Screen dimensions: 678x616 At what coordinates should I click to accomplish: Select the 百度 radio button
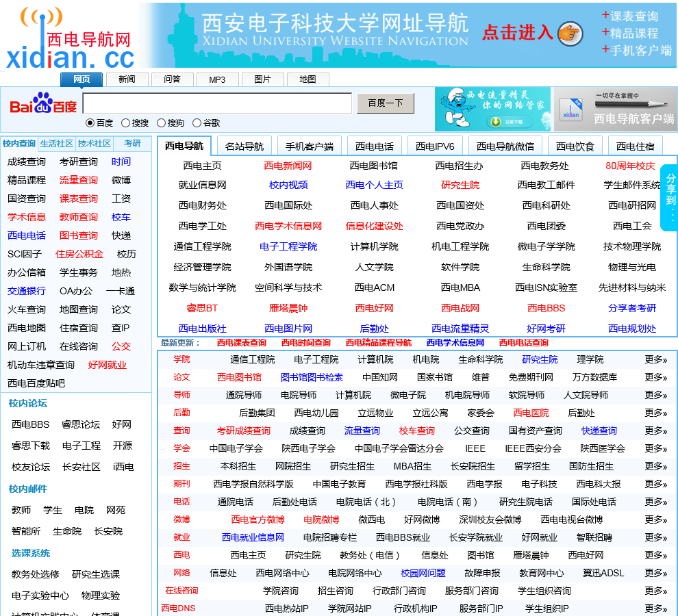(x=90, y=123)
